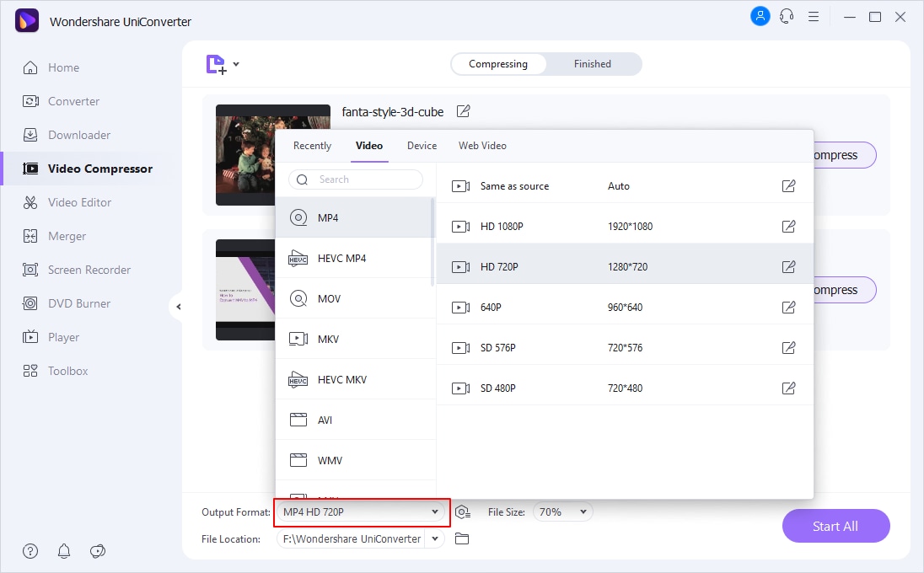Viewport: 924px width, 573px height.
Task: Choose WMV in the format list
Action: pos(354,461)
